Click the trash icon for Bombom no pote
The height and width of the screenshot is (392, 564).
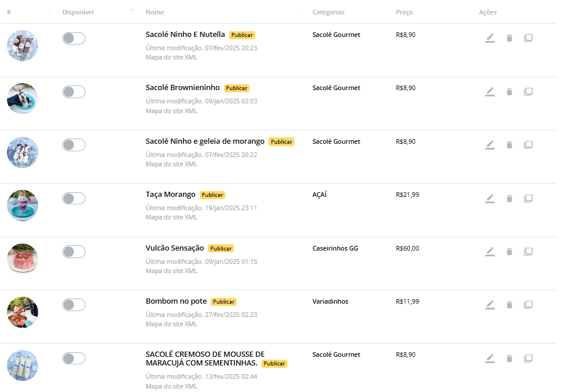pyautogui.click(x=509, y=305)
